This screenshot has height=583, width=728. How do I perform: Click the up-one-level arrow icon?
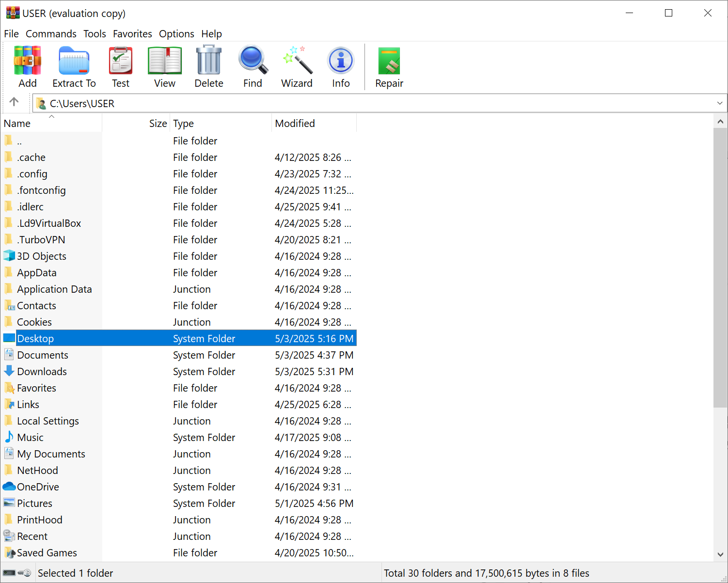(15, 102)
